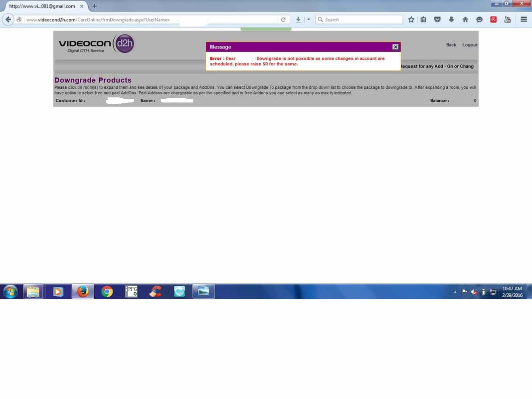
Task: Click the red extension icon in toolbar
Action: click(494, 19)
